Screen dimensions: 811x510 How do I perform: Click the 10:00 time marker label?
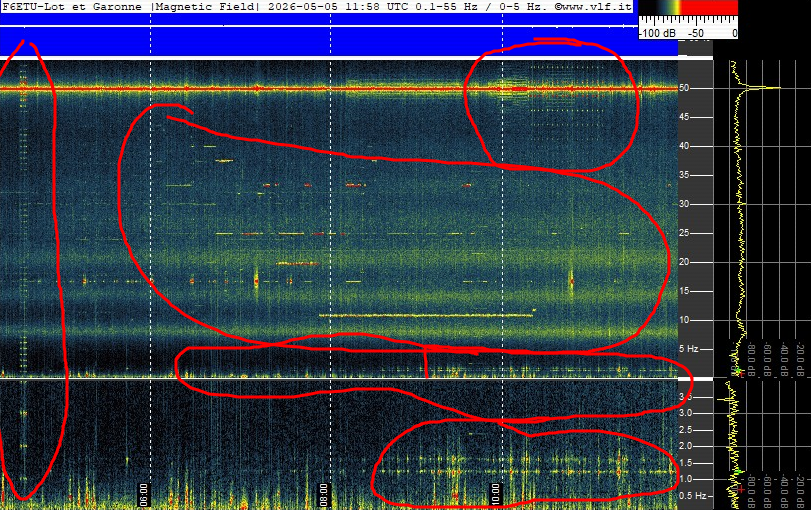[x=495, y=494]
